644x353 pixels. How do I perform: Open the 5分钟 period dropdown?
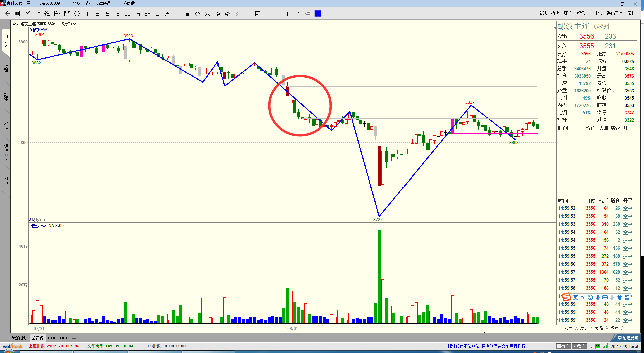click(69, 24)
